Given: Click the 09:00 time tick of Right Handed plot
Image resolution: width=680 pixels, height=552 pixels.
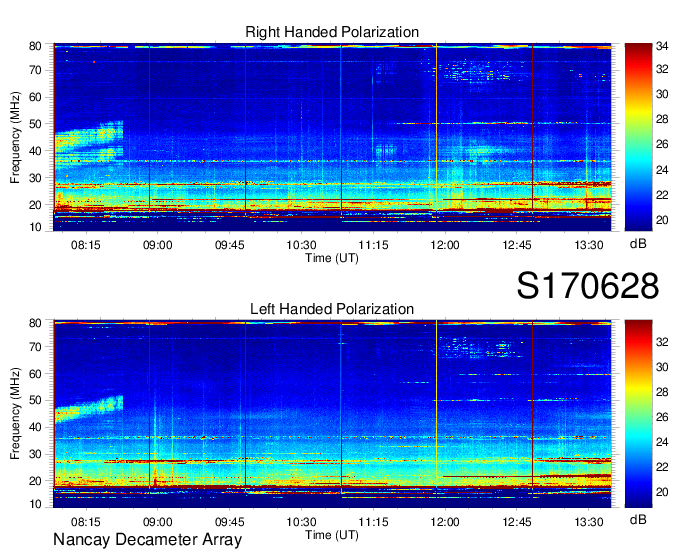Looking at the screenshot, I should (157, 245).
